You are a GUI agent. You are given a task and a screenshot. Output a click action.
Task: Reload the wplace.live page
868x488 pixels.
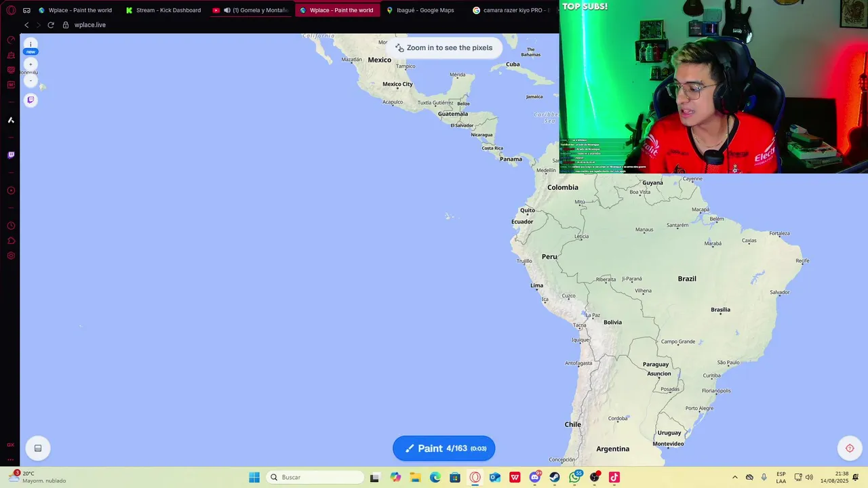[50, 25]
